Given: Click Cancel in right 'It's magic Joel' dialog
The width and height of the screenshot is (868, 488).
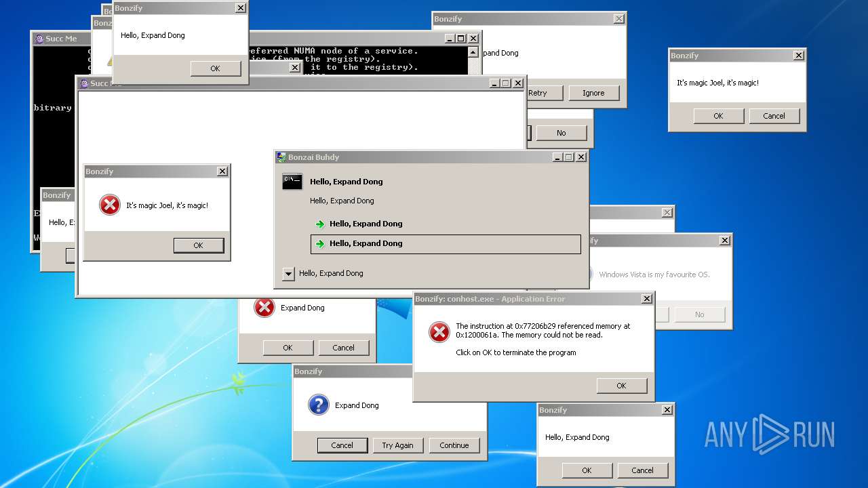Looking at the screenshot, I should (774, 116).
